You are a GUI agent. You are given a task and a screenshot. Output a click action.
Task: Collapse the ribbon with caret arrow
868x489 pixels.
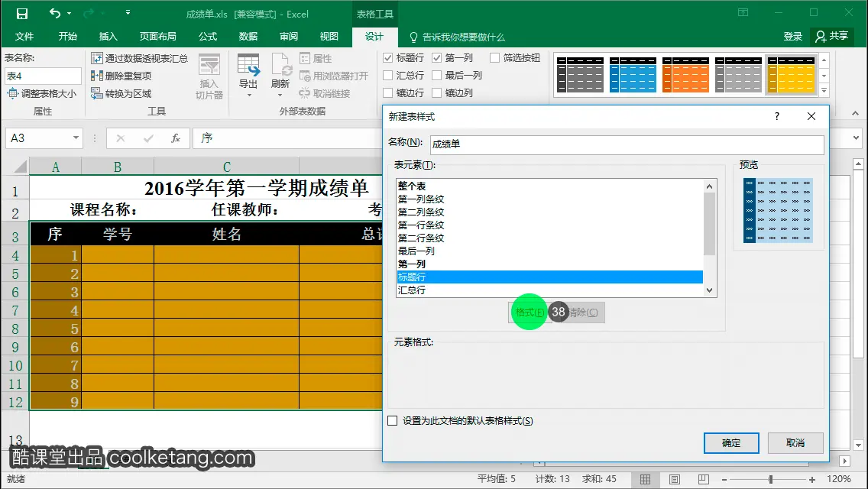[855, 112]
